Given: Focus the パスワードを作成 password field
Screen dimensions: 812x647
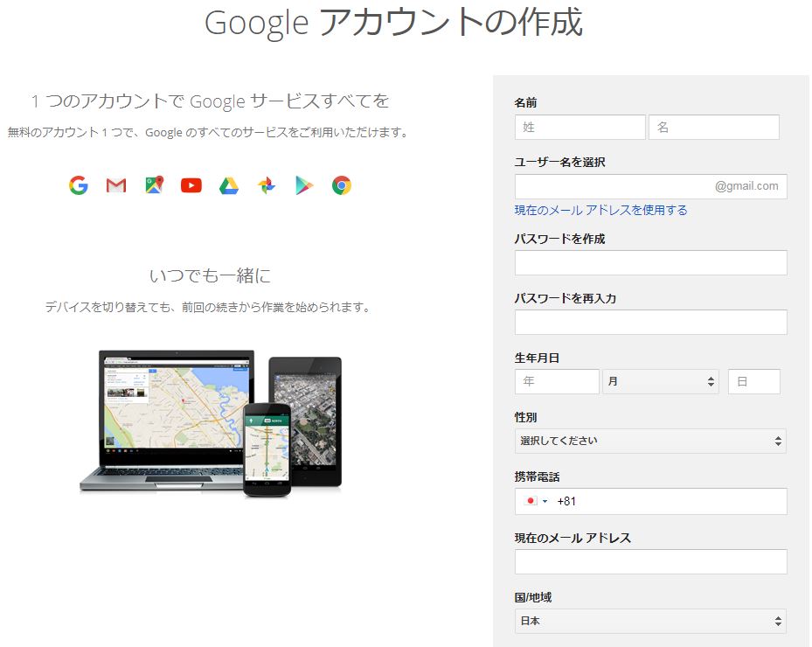Looking at the screenshot, I should (651, 262).
